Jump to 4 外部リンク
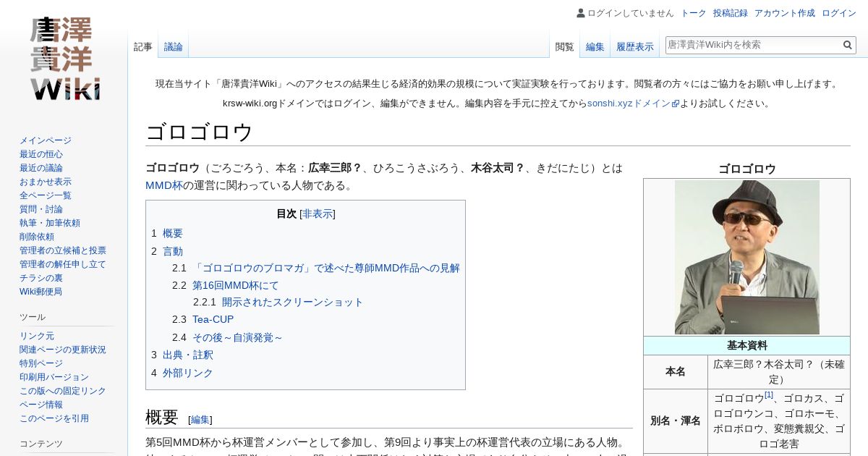The width and height of the screenshot is (868, 456). (182, 373)
